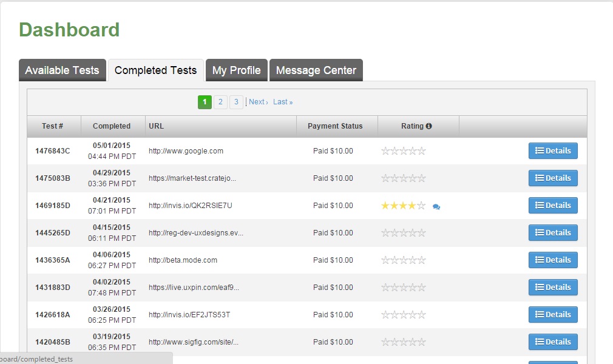
Task: Switch to the Available Tests tab
Action: tap(62, 70)
